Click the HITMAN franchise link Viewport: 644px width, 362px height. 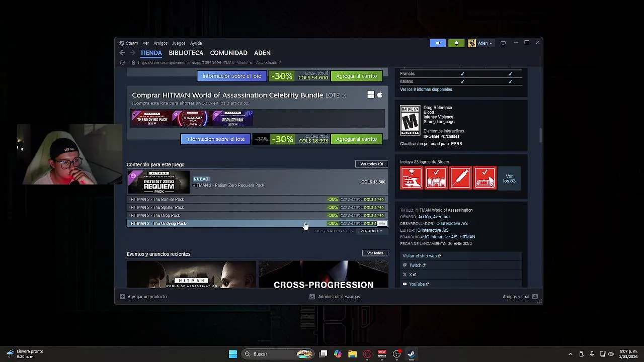point(467,237)
